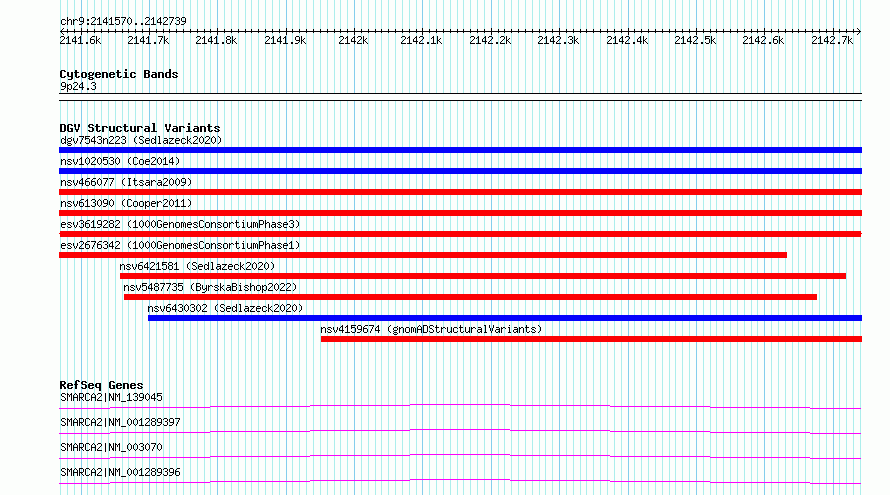Open variant label dgv7543n223 (Sedlazeck2020)
This screenshot has height=495, width=890.
[141, 140]
